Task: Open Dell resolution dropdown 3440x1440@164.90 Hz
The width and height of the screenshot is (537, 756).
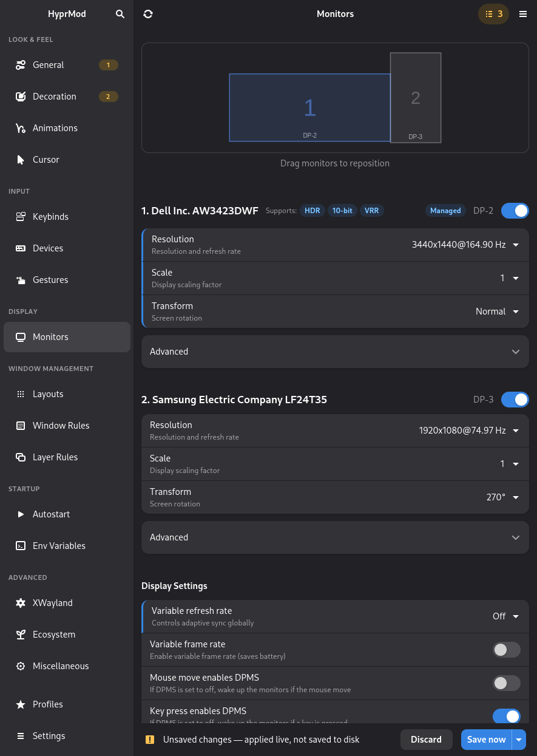Action: pyautogui.click(x=465, y=245)
